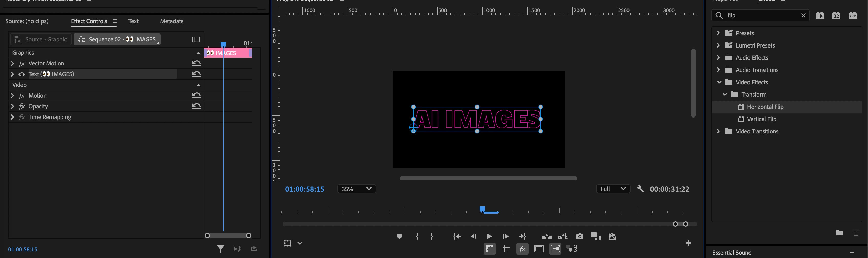Viewport: 868px width, 258px height.
Task: Open the dropdown next to transform tool
Action: pos(300,243)
